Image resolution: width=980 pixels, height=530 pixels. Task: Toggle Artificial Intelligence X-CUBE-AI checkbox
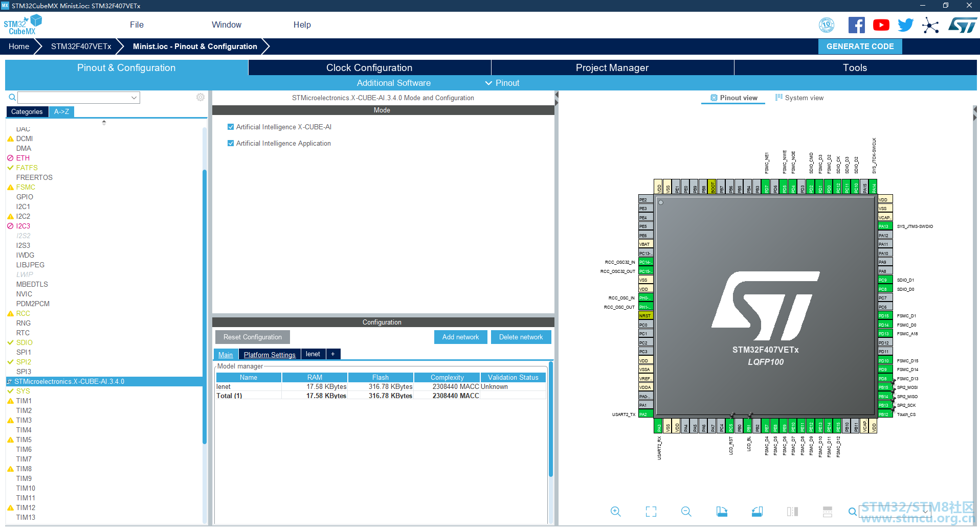[231, 127]
